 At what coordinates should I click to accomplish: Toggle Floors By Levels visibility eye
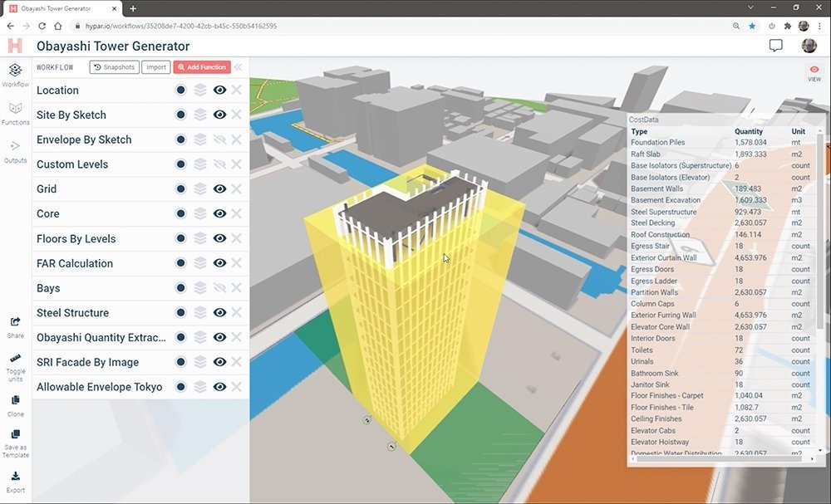point(219,238)
